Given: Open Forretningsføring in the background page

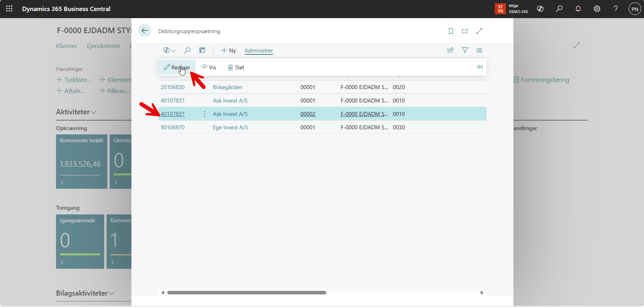Looking at the screenshot, I should click(x=541, y=80).
